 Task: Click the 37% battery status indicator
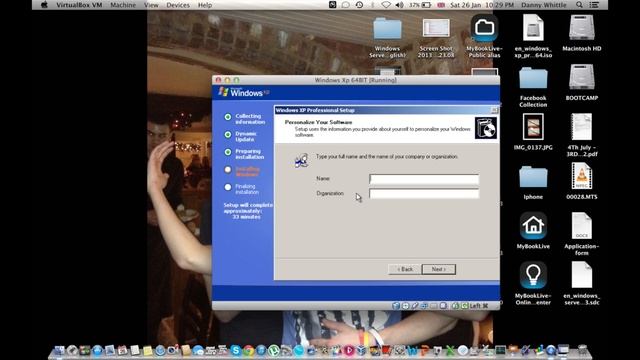click(420, 5)
